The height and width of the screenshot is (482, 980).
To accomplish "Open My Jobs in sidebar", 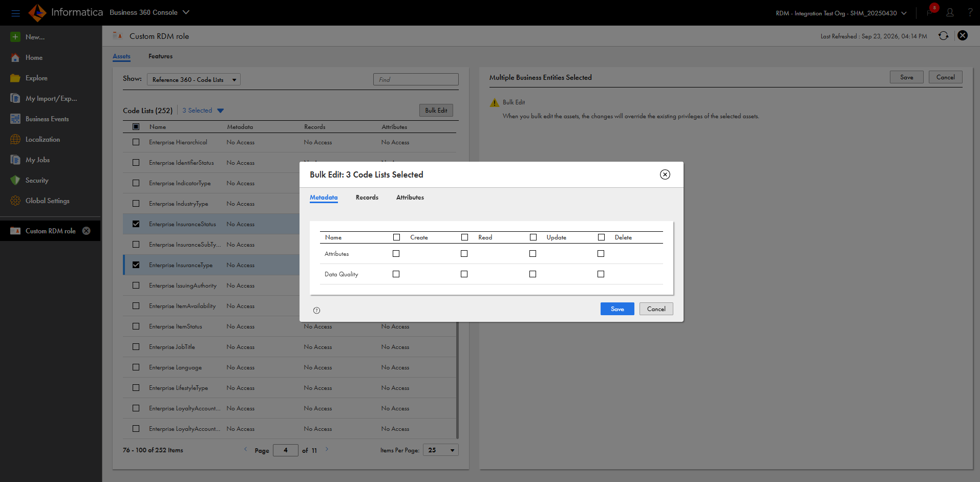I will (x=37, y=160).
